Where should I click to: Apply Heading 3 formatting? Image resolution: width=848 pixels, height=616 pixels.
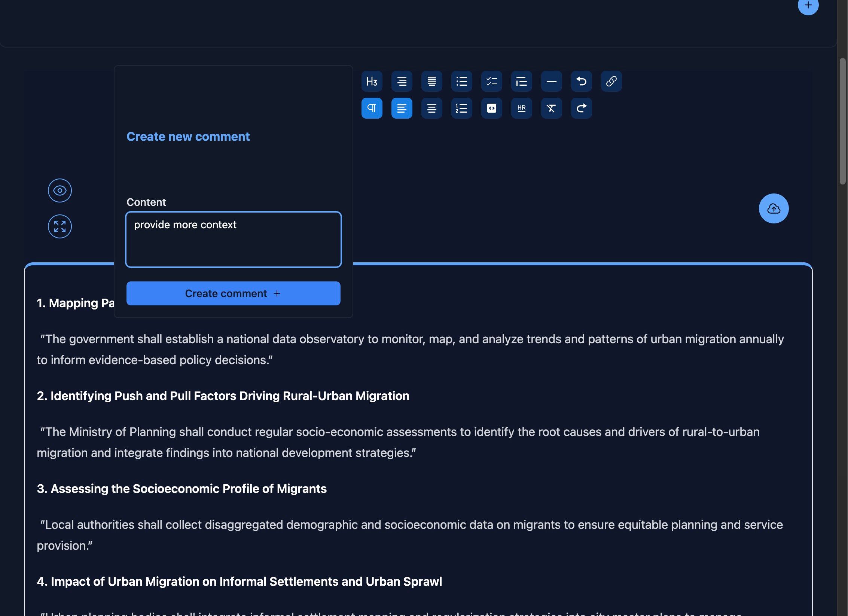[372, 81]
